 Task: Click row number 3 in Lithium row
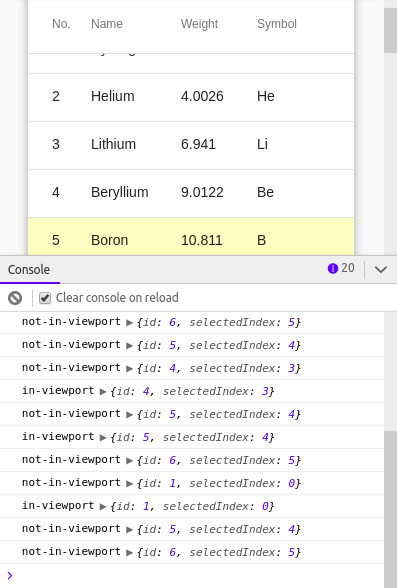tap(56, 144)
